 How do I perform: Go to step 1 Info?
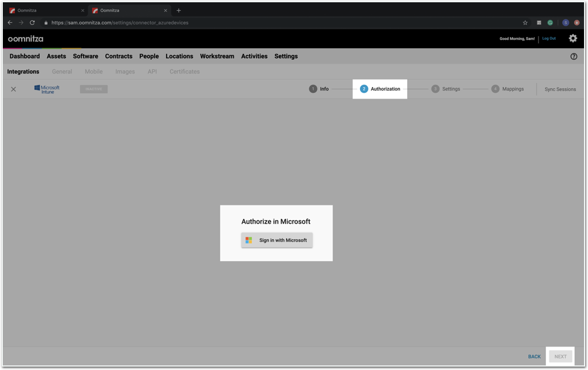coord(319,89)
